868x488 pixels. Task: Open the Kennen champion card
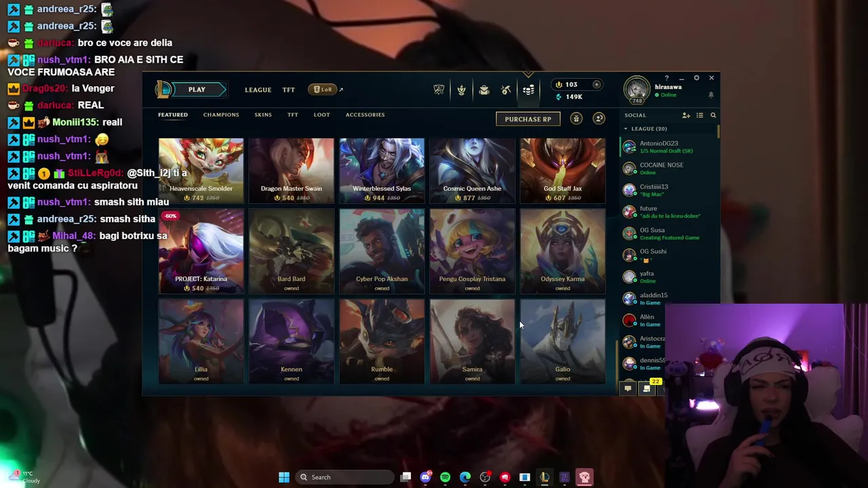pyautogui.click(x=291, y=342)
